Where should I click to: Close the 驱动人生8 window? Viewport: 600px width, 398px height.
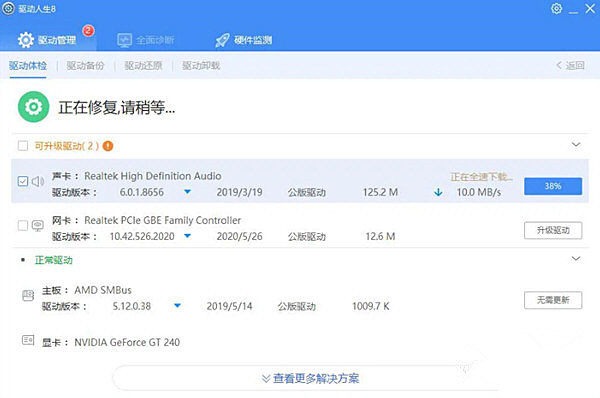click(x=590, y=8)
